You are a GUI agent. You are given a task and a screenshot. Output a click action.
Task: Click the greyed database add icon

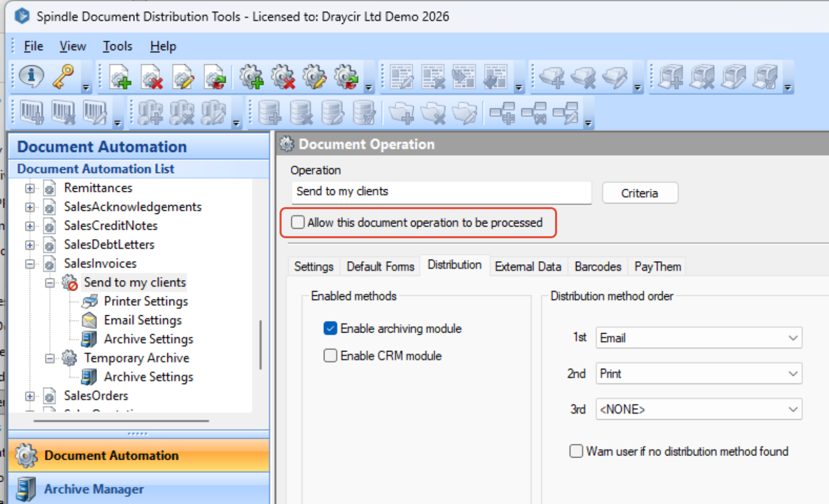point(269,112)
